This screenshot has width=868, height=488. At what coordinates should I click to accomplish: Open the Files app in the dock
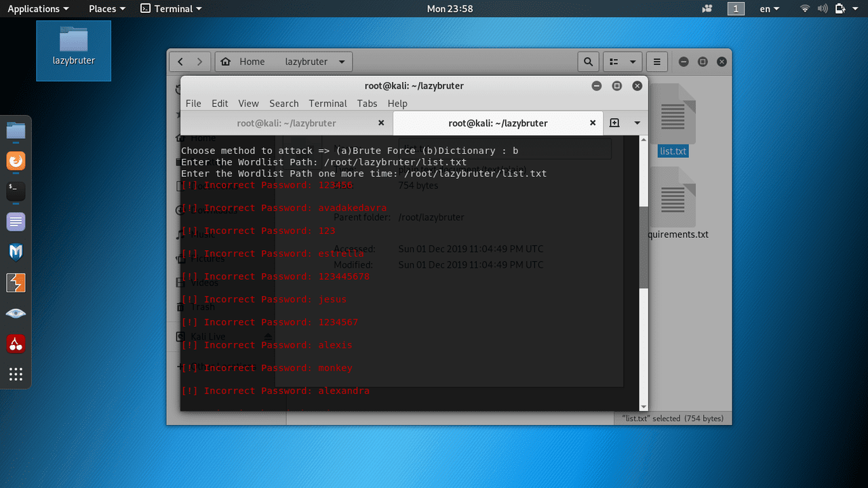16,130
